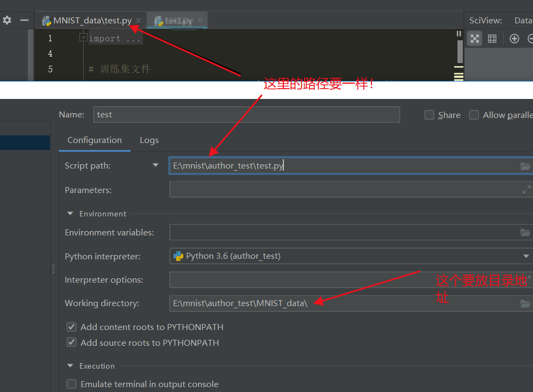This screenshot has width=533, height=392.
Task: Click the SciView zoom in icon
Action: [x=514, y=39]
